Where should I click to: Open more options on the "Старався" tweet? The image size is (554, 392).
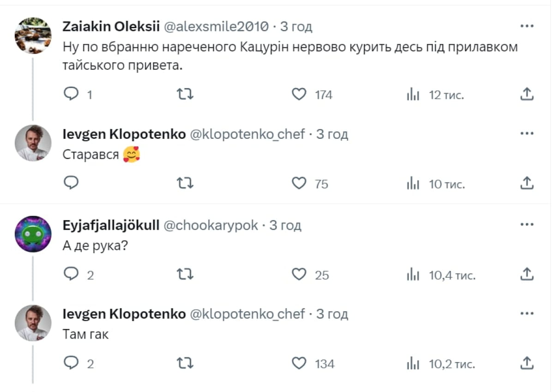coord(527,134)
